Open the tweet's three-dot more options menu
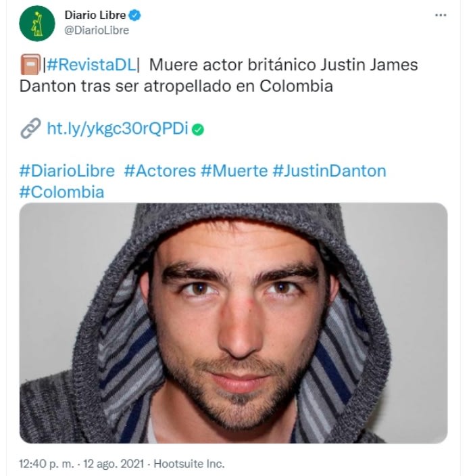This screenshot has height=476, width=473. tap(441, 15)
